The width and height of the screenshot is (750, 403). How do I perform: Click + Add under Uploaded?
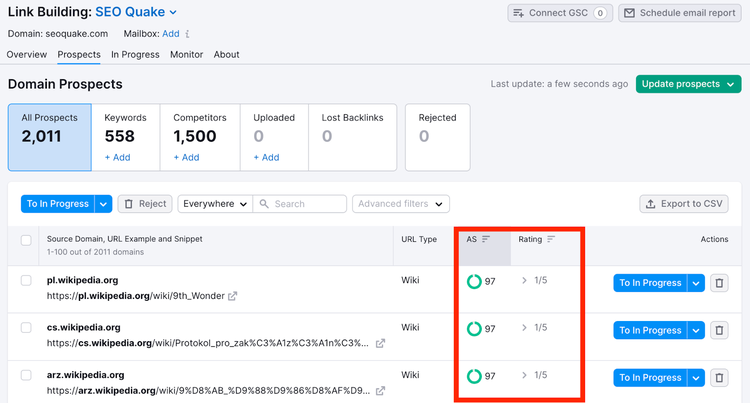pos(266,157)
